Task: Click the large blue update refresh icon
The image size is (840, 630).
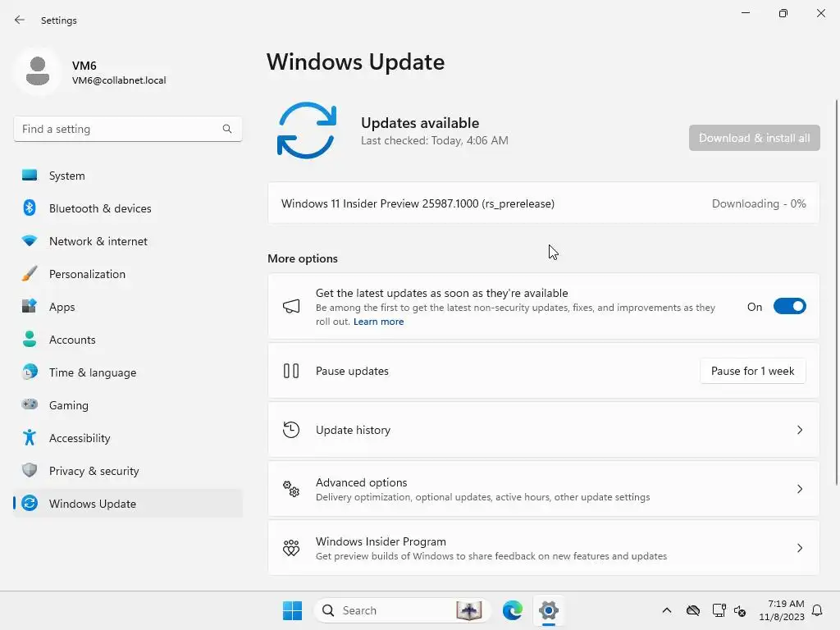Action: [x=307, y=130]
